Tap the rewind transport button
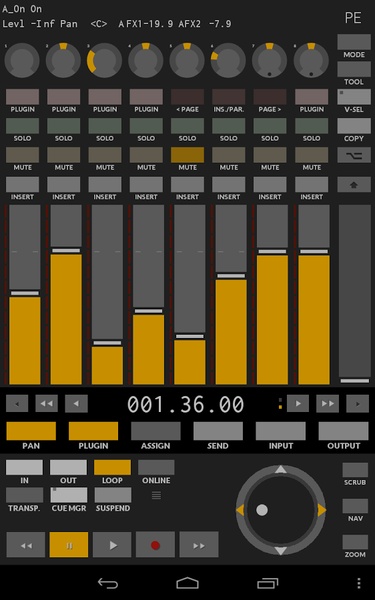This screenshot has height=600, width=375. click(x=26, y=544)
